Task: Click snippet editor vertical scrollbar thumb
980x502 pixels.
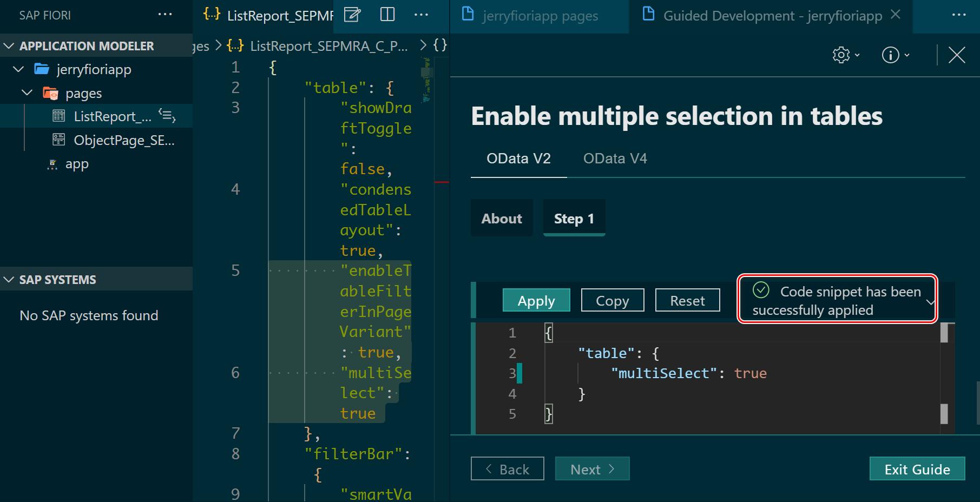Action: [x=944, y=332]
